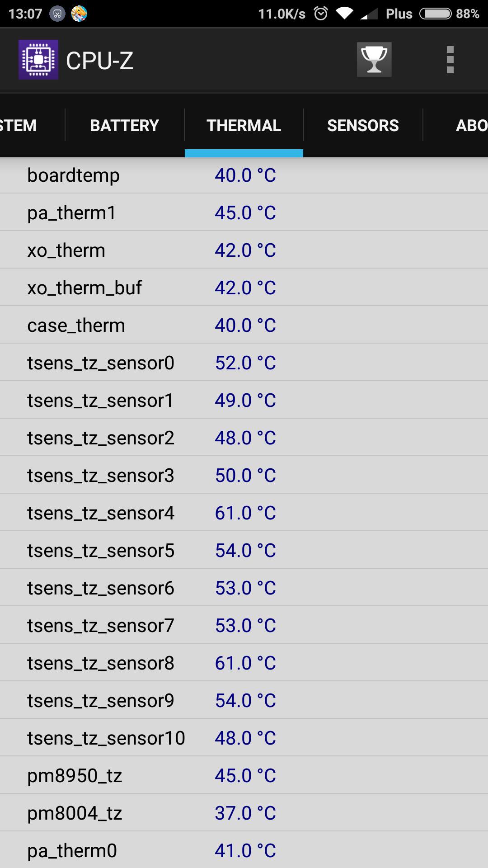Screen dimensions: 488x868
Task: Select the pm8950_tz entry
Action: tap(244, 776)
